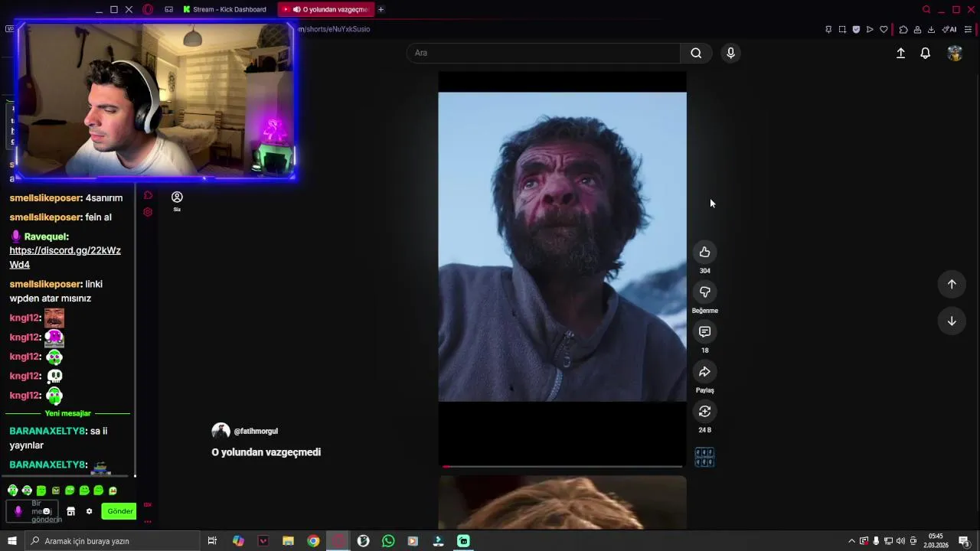The height and width of the screenshot is (551, 980).
Task: Open YouTube notifications bell
Action: click(925, 53)
